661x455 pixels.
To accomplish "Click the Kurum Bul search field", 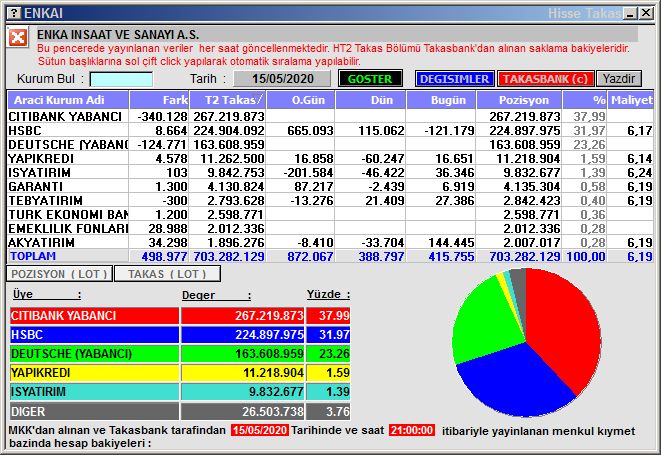I will (x=121, y=79).
